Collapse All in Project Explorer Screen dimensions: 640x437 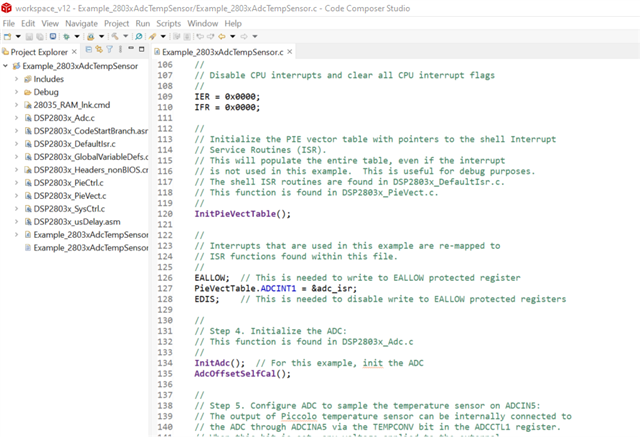[x=89, y=49]
